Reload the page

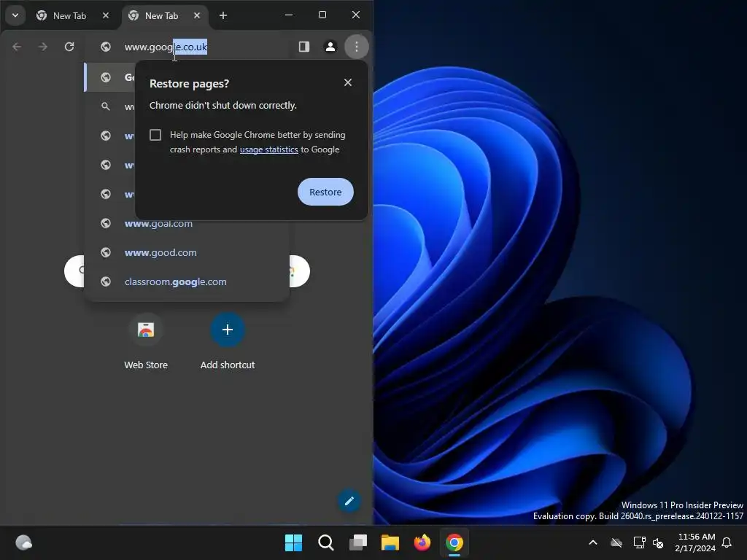click(69, 47)
